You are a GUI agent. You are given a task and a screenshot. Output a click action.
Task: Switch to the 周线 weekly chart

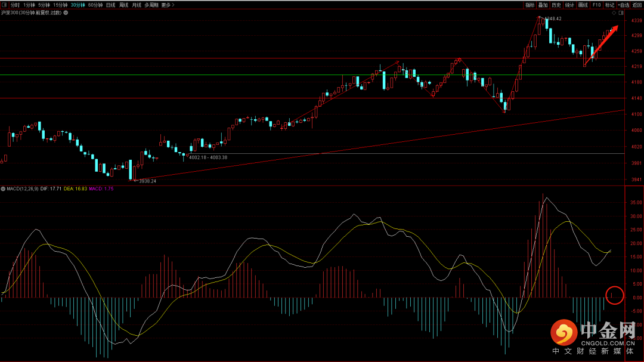[x=123, y=5]
